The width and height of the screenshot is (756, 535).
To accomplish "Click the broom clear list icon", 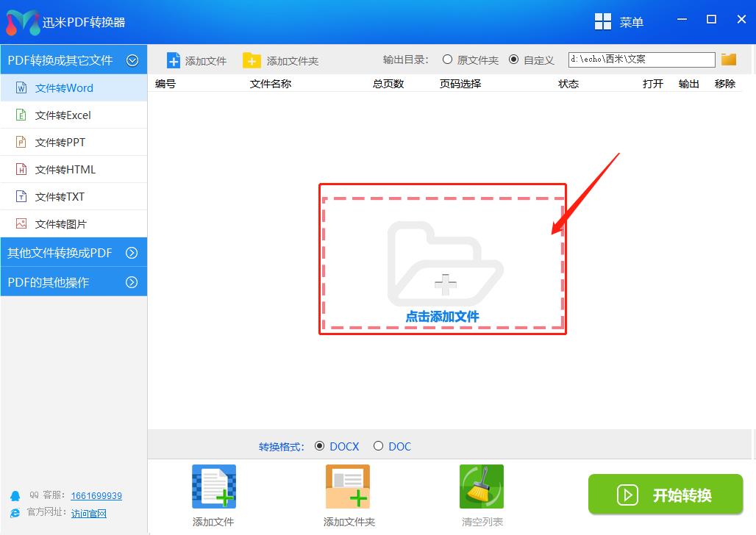I will [x=482, y=486].
